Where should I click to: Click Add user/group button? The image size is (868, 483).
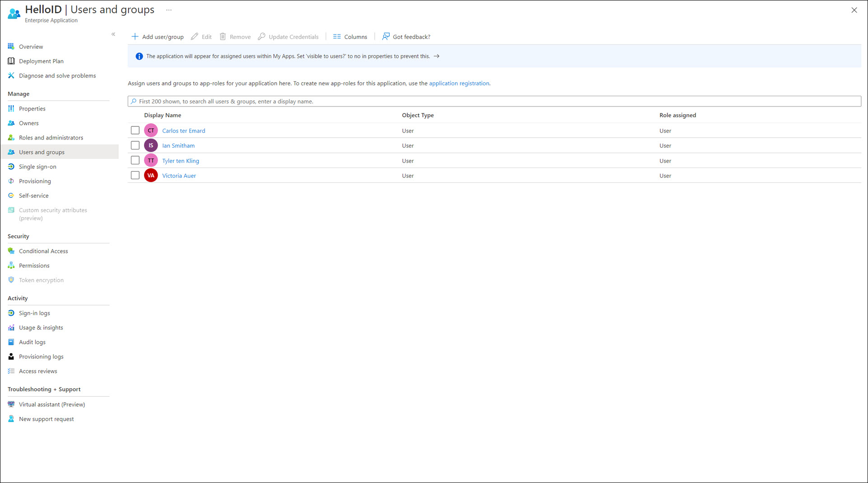pyautogui.click(x=158, y=37)
